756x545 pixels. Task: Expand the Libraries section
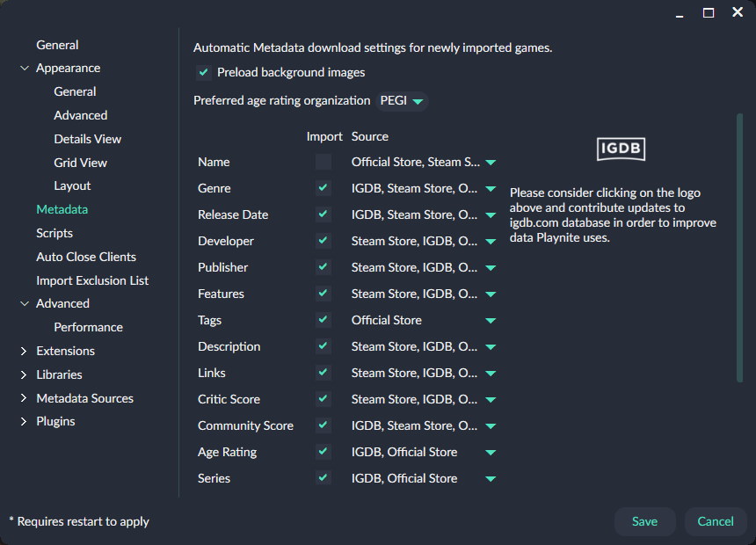tap(24, 374)
